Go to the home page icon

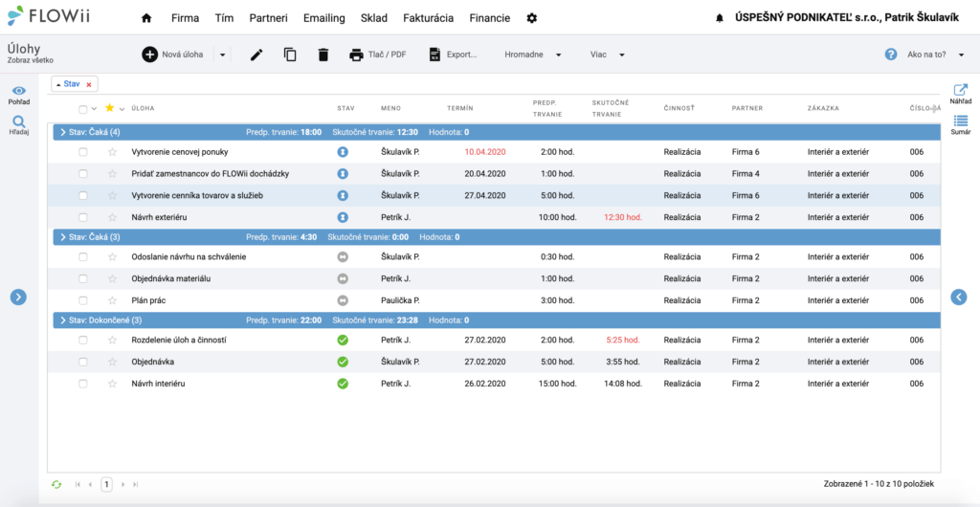(x=146, y=18)
